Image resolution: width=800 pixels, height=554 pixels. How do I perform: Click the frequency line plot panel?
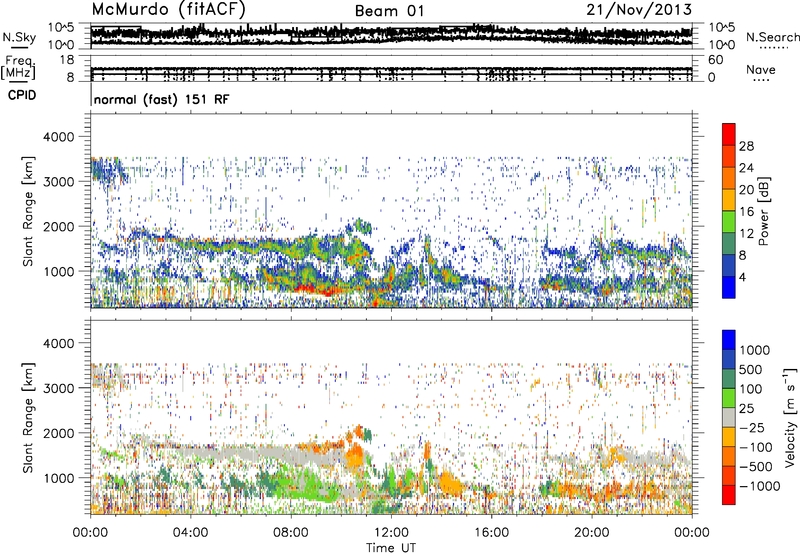click(x=391, y=69)
